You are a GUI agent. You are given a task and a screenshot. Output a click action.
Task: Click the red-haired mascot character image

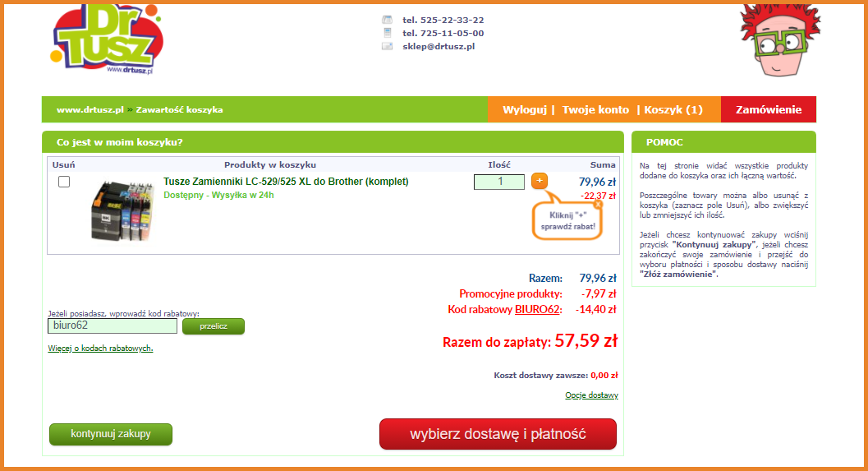[x=780, y=40]
